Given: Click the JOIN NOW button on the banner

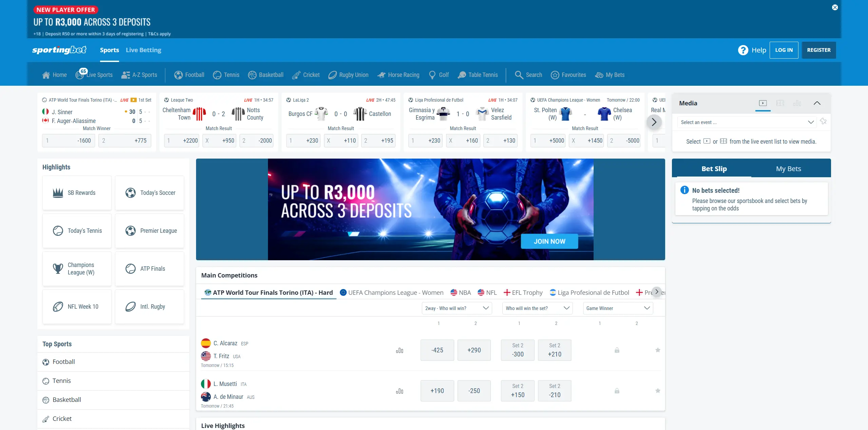Looking at the screenshot, I should [x=549, y=241].
